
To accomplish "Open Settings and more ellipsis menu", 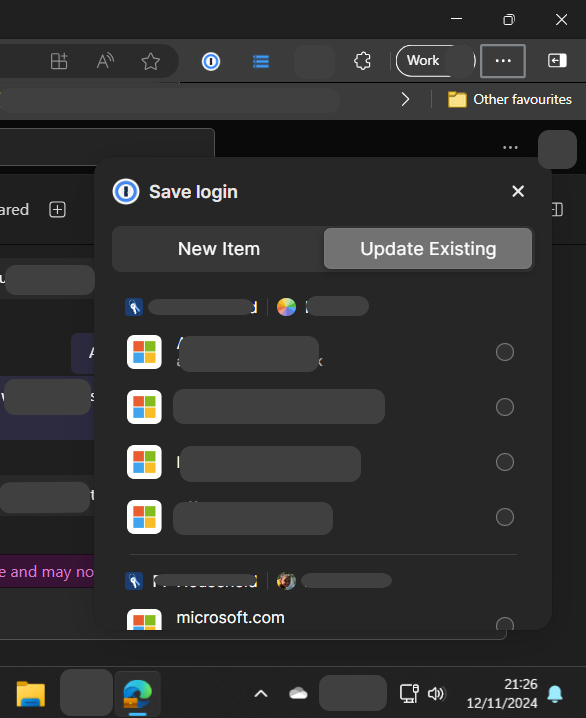I will [503, 61].
